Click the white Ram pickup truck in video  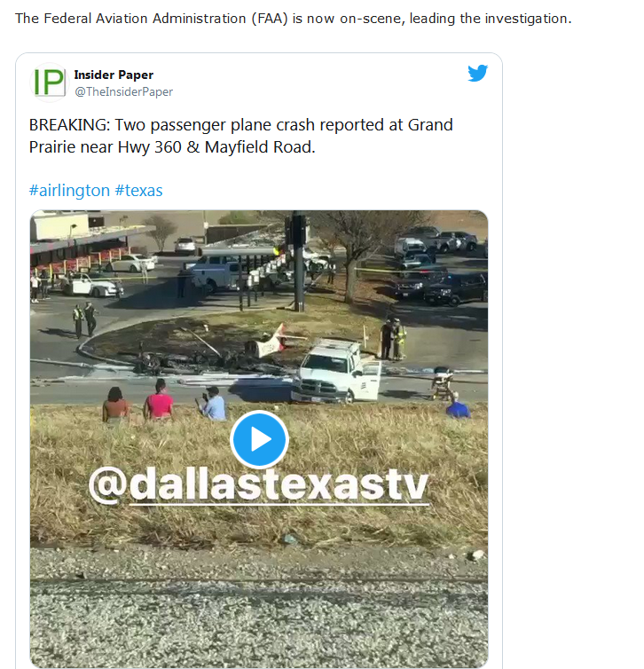(335, 373)
